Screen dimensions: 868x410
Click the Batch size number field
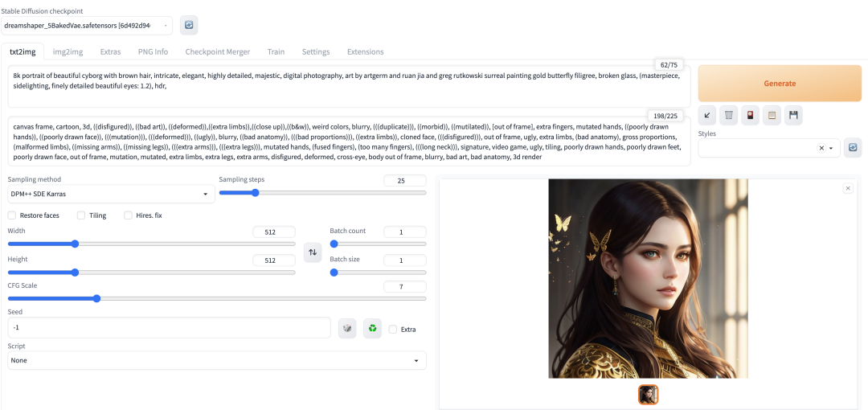point(404,260)
